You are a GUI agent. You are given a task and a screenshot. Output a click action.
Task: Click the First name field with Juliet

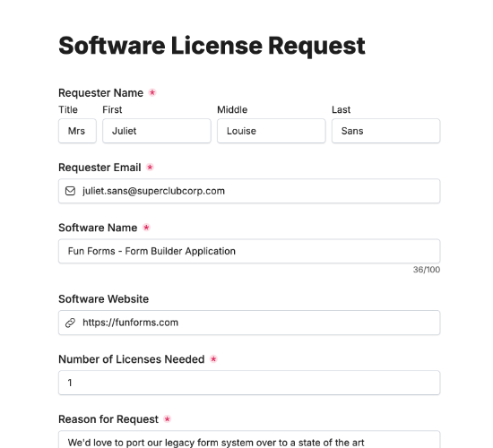[x=157, y=131]
